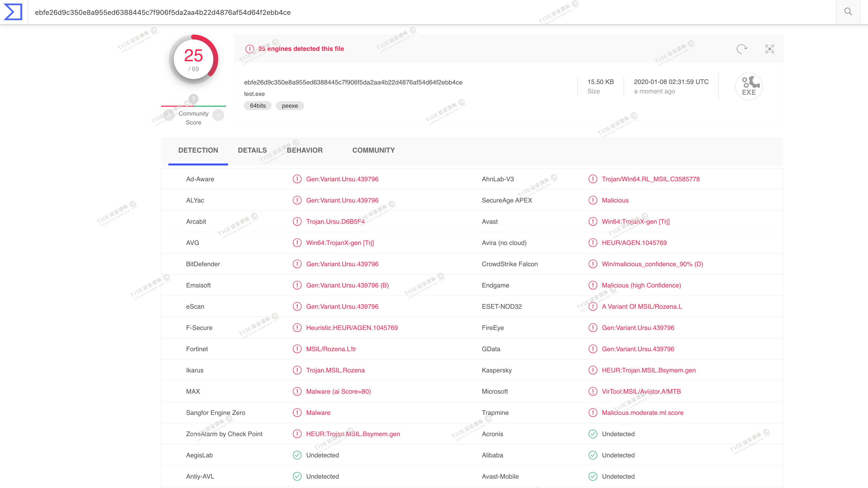Vote harmless with community checkmark button

pos(218,115)
